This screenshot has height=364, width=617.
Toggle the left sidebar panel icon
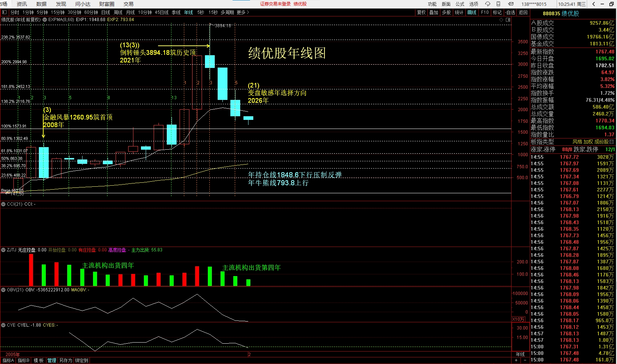click(x=4, y=12)
